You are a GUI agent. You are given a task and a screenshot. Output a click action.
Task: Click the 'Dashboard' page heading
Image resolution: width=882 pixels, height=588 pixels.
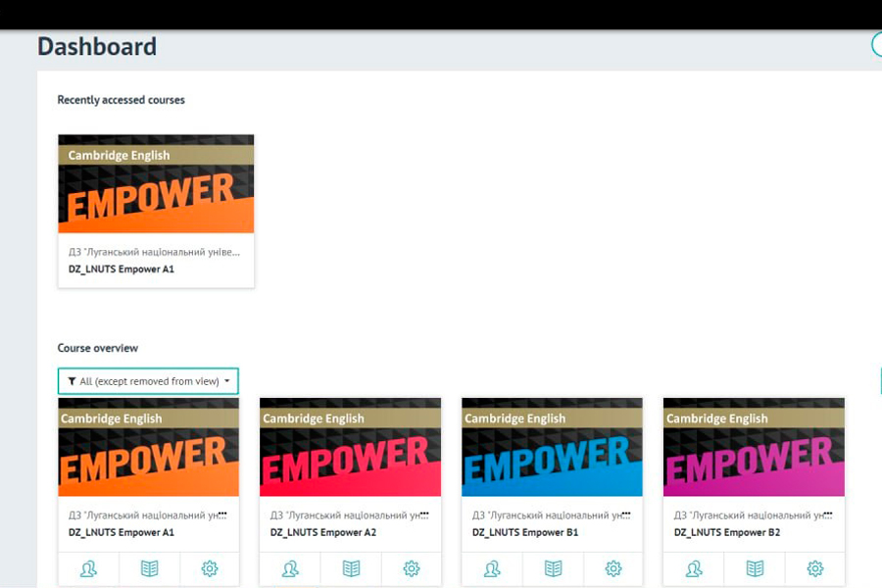click(x=97, y=46)
